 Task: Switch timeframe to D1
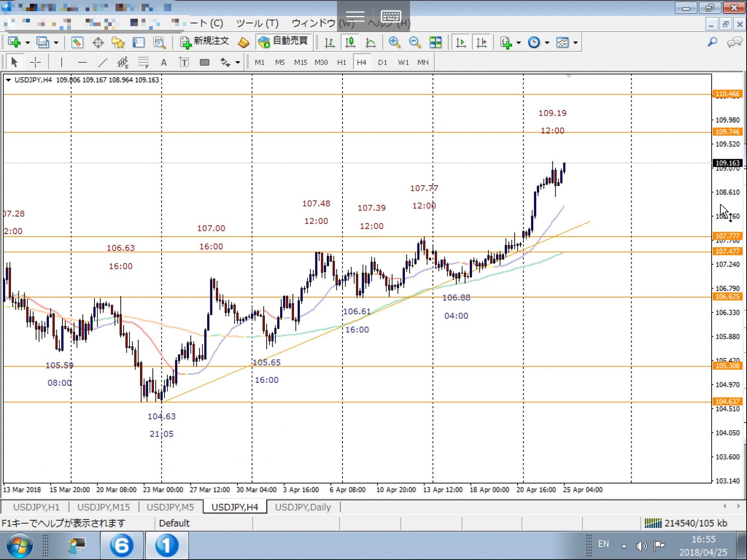pyautogui.click(x=382, y=62)
